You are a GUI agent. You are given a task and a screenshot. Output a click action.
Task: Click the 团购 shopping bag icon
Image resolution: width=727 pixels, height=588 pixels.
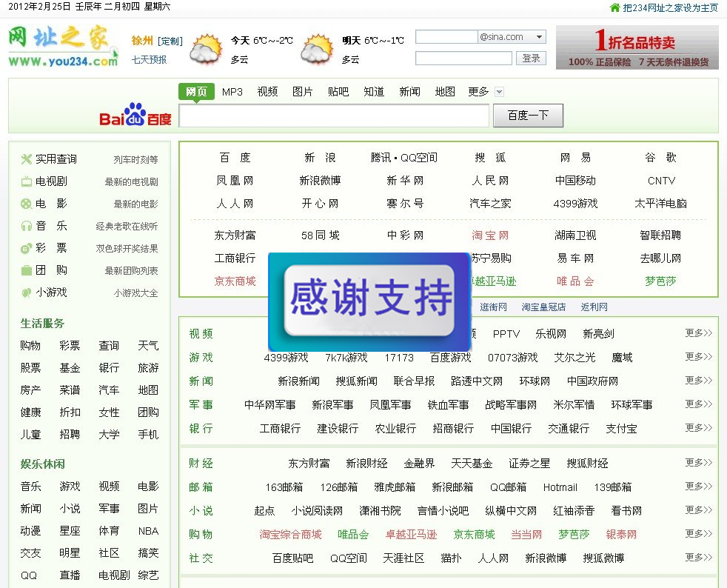pyautogui.click(x=27, y=270)
